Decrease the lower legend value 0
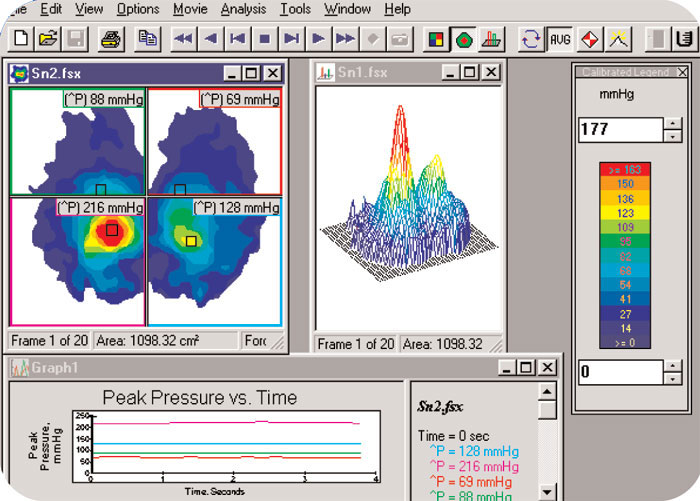This screenshot has height=501, width=700. (674, 379)
